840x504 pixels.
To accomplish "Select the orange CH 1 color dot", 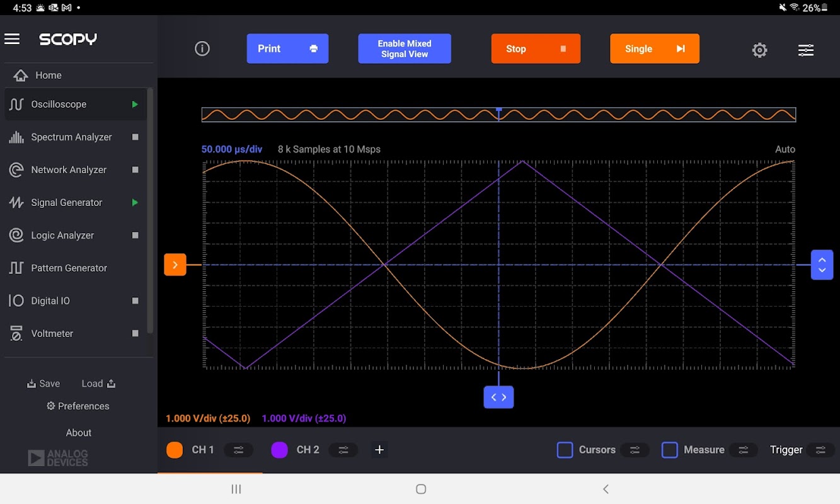I will tap(175, 450).
